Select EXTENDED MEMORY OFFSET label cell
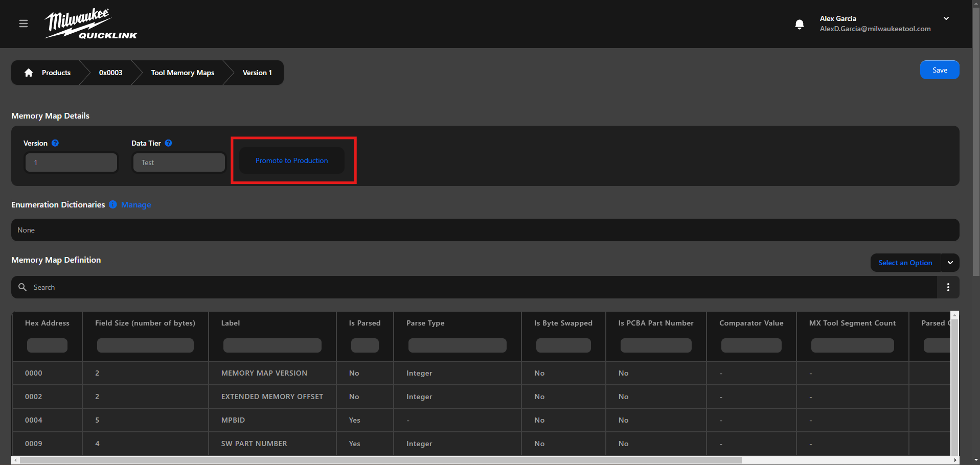This screenshot has width=980, height=465. click(272, 397)
